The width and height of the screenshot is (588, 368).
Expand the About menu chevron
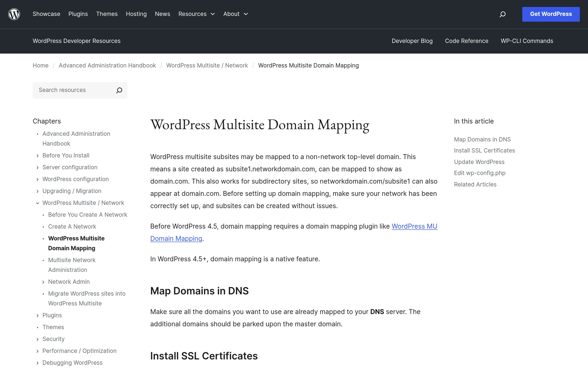tap(246, 14)
